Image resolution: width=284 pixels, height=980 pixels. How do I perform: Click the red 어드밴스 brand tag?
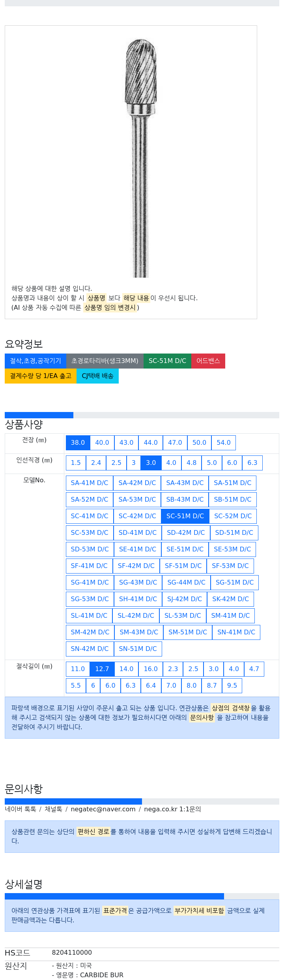tap(208, 361)
